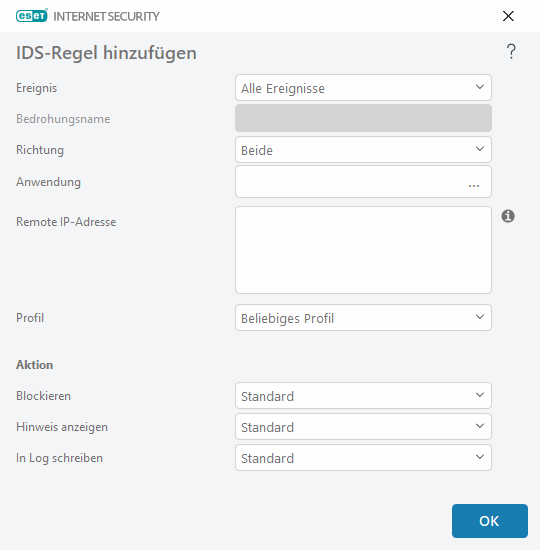This screenshot has width=540, height=550.
Task: Click inside the Remote IP-Adresse text area
Action: pos(363,250)
